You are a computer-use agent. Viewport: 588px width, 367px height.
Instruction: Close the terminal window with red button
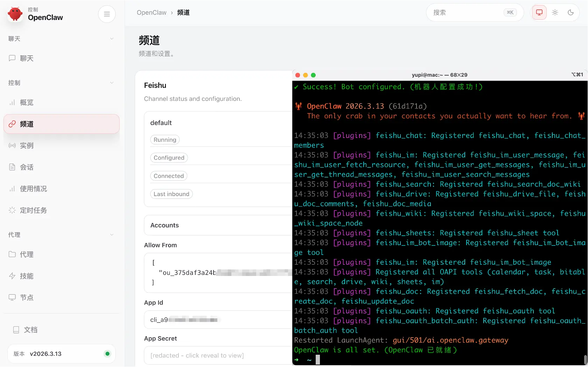[298, 75]
